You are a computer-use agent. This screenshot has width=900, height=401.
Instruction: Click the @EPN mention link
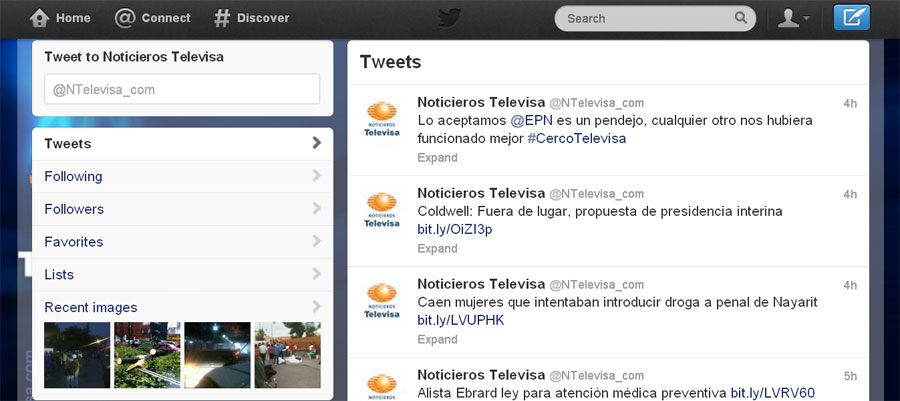(x=532, y=120)
